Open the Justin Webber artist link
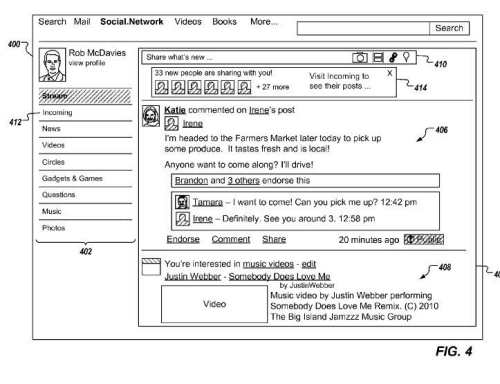The image size is (500, 384). tap(193, 276)
